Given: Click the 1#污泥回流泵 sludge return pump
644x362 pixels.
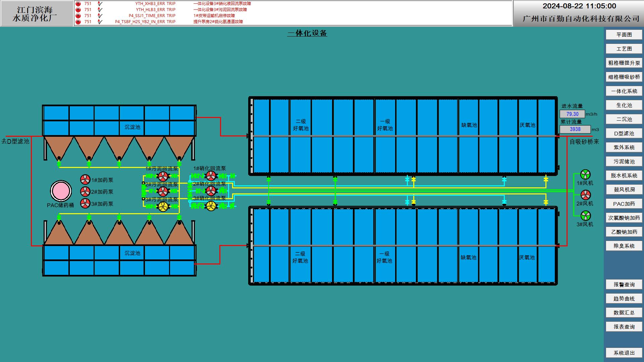Looking at the screenshot, I should (x=163, y=176).
